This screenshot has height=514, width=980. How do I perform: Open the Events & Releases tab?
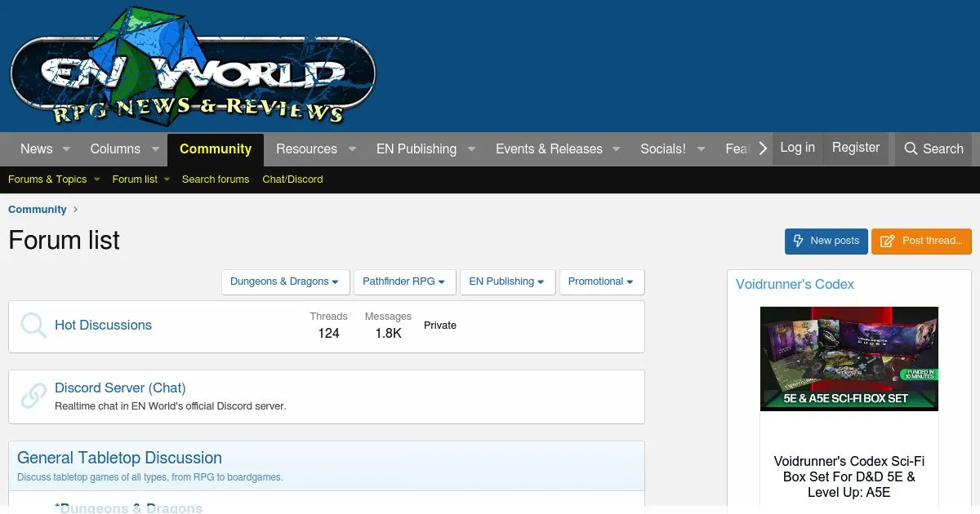(x=549, y=148)
